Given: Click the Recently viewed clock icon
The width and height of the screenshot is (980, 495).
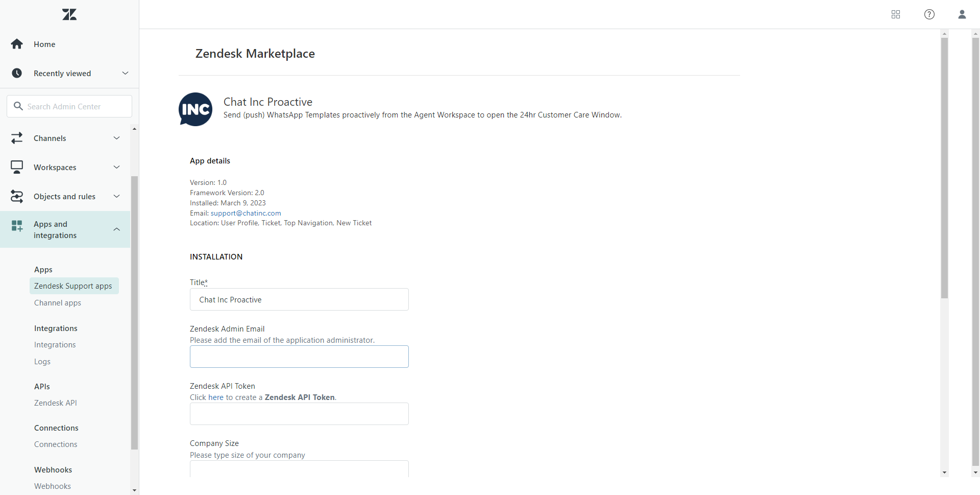Looking at the screenshot, I should [17, 74].
